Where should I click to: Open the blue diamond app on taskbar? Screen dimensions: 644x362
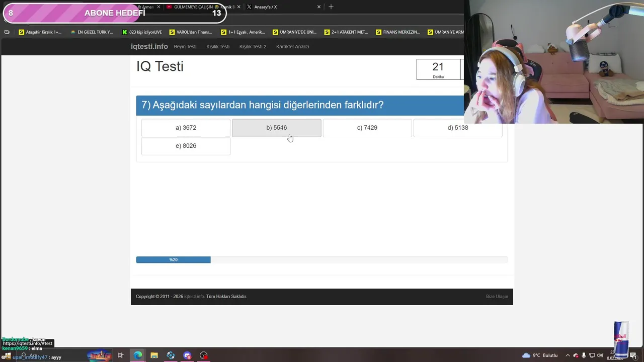click(171, 355)
